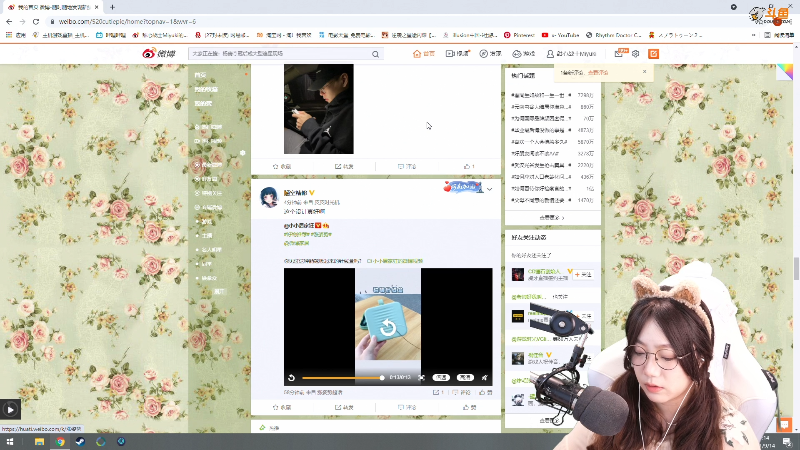Image resolution: width=800 pixels, height=450 pixels.
Task: Open Steam from the taskbar
Action: tap(80, 442)
